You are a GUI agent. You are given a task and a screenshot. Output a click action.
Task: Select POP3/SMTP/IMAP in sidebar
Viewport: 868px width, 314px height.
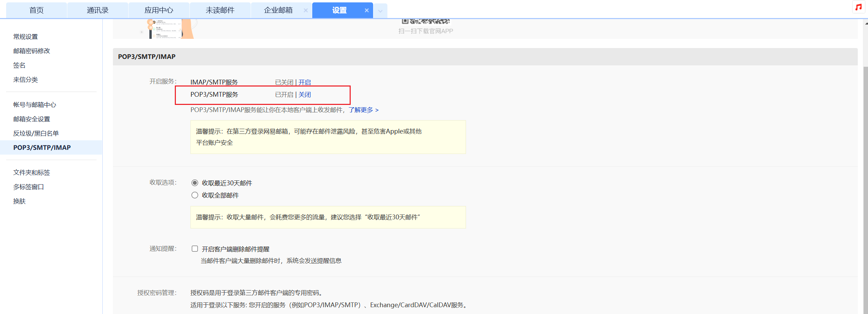[51, 147]
